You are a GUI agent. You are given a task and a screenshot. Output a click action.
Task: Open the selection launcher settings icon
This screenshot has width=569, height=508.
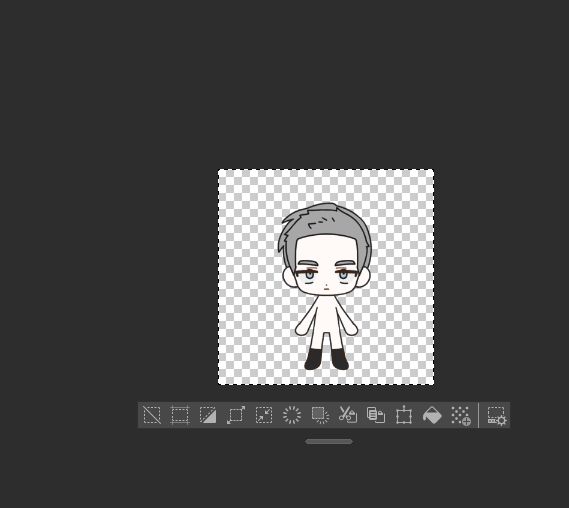coord(497,416)
